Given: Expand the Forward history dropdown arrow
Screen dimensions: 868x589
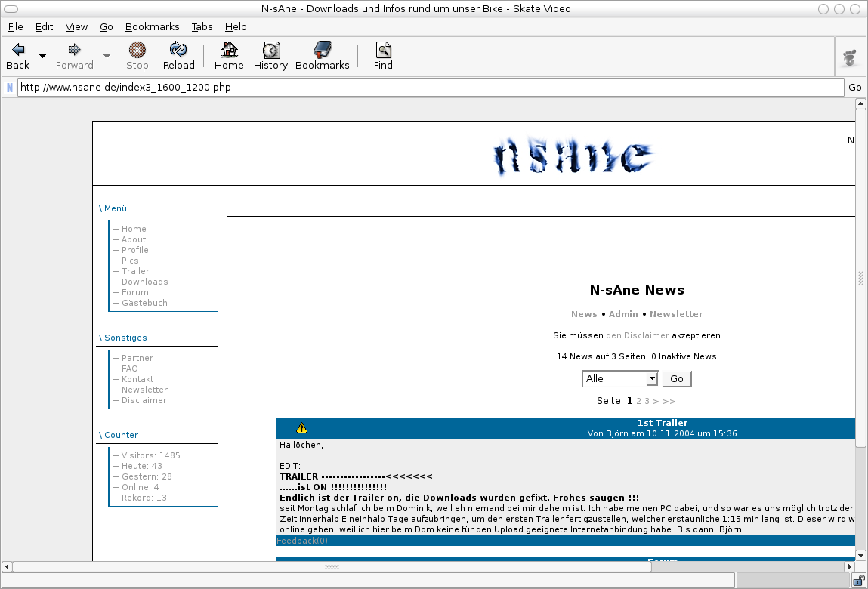Looking at the screenshot, I should (x=107, y=56).
